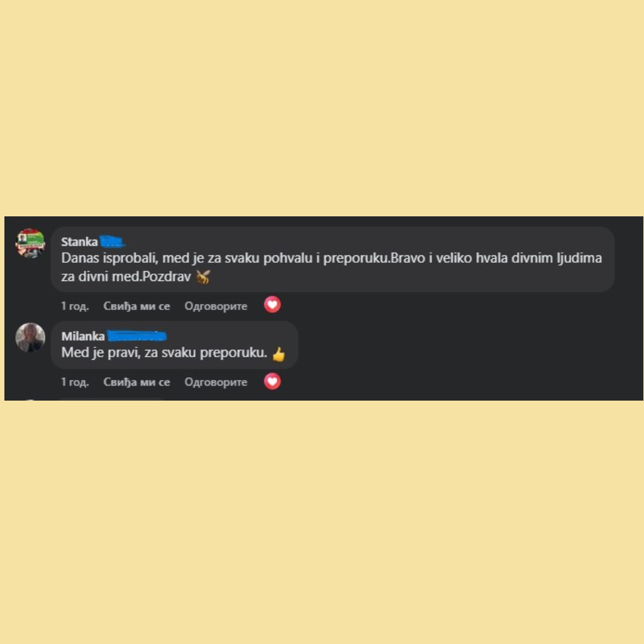Click the text za divni med.Pozdrav
Viewport: 644px width, 644px height.
click(x=126, y=277)
